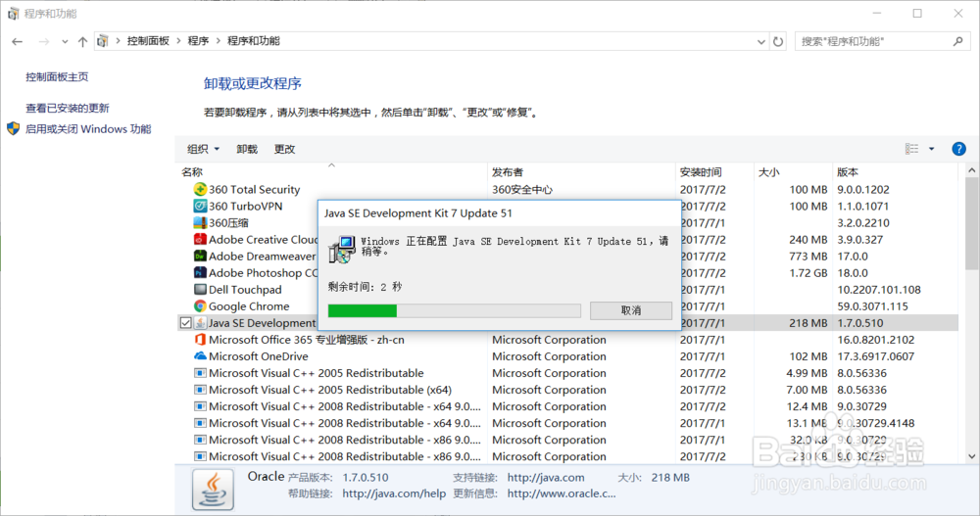Click the 卸载 toolbar command
Screen dimensions: 980x516
(247, 149)
